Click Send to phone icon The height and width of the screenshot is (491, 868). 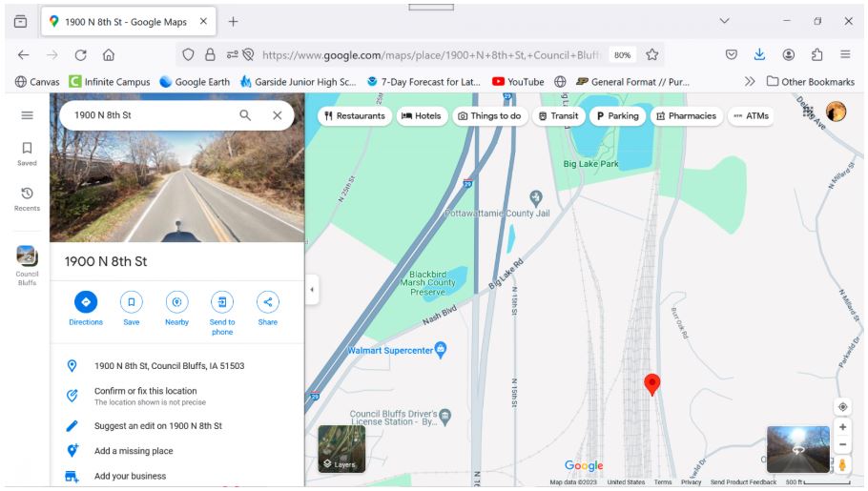(222, 302)
